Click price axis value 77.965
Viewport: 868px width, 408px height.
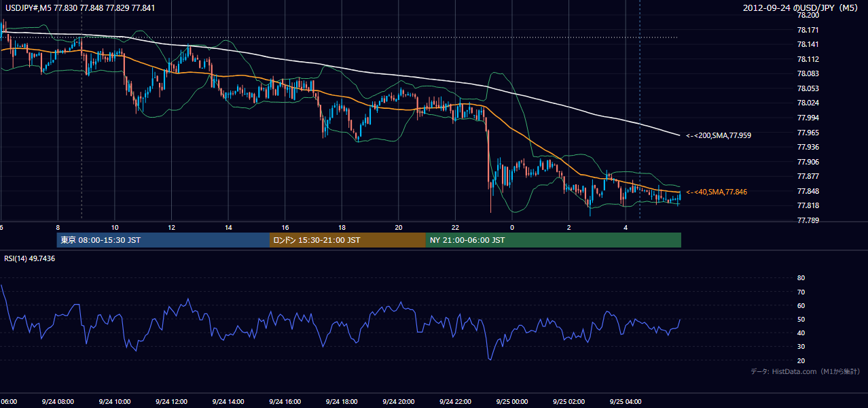click(x=807, y=133)
